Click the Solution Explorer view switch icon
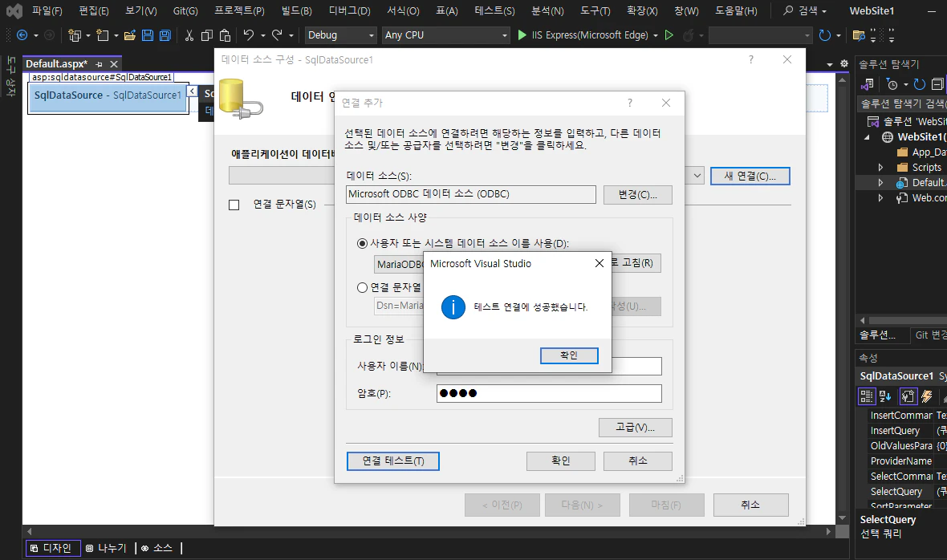The height and width of the screenshot is (560, 947). tap(868, 84)
